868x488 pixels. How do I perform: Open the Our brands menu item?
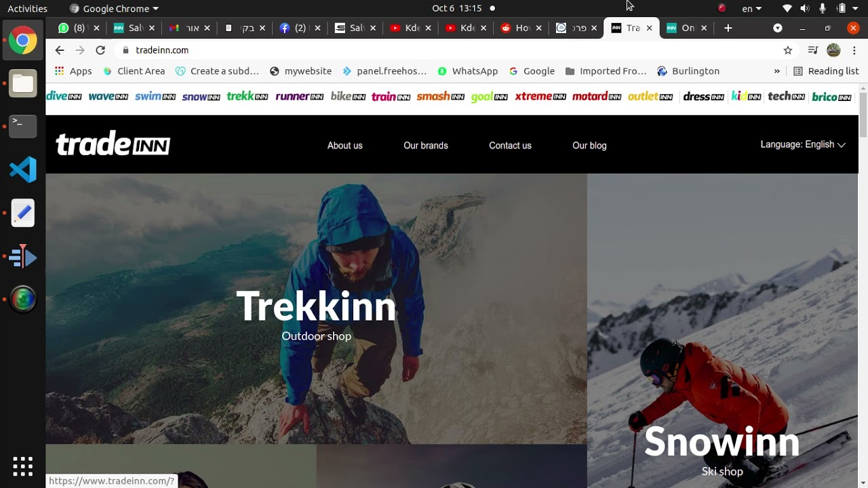[x=426, y=146]
